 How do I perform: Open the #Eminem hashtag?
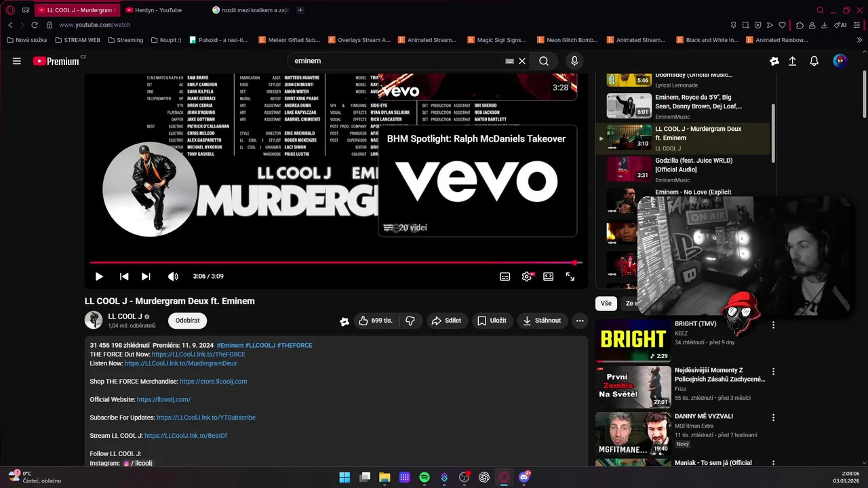tap(230, 346)
